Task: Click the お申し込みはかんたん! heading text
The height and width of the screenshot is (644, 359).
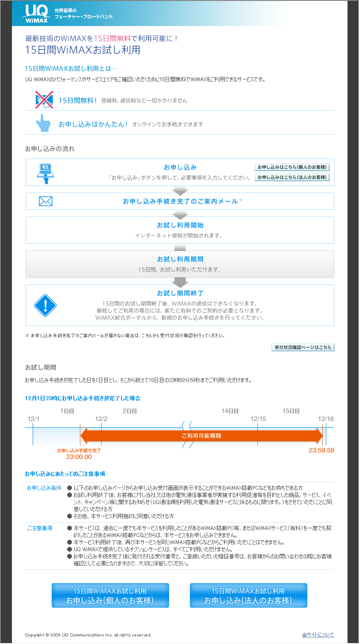Action: pyautogui.click(x=93, y=124)
